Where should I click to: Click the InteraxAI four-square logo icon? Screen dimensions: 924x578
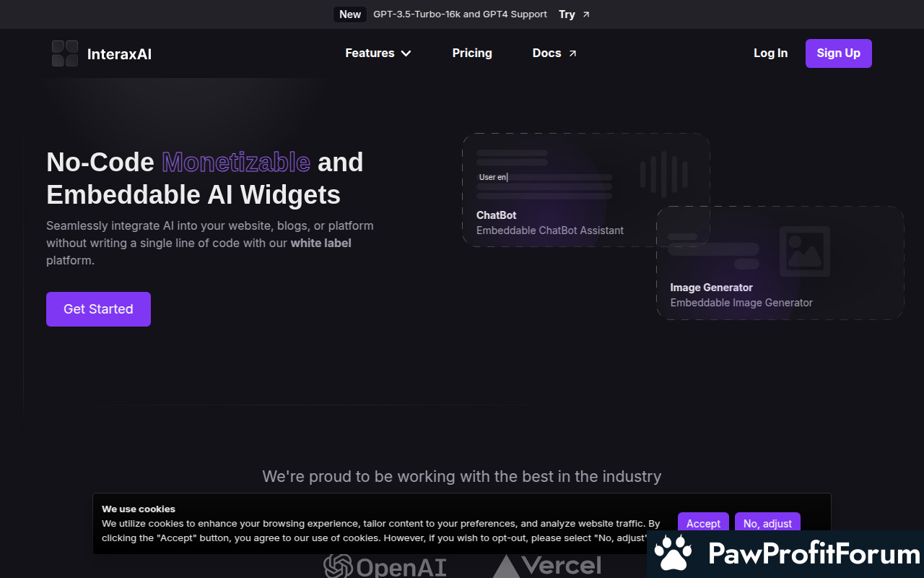click(x=65, y=53)
